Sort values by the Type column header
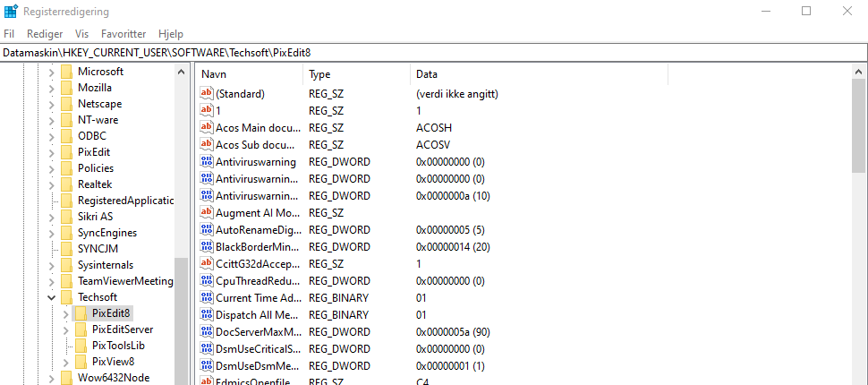 (x=357, y=74)
